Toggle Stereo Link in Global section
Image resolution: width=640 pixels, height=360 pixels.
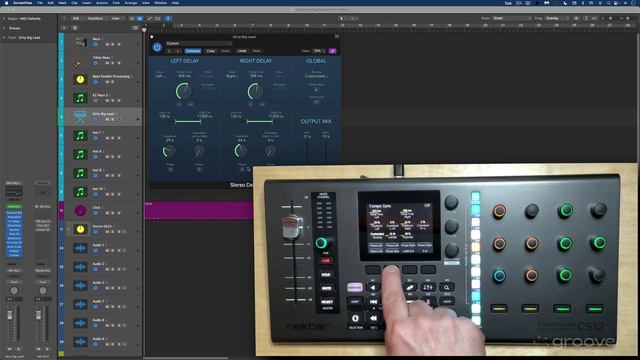(x=316, y=102)
